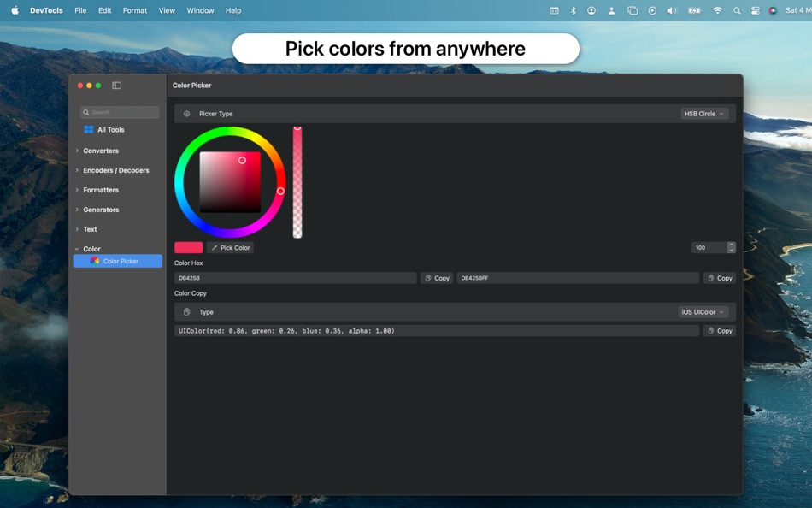This screenshot has width=812, height=508.
Task: Click the sidebar Search field
Action: [120, 112]
